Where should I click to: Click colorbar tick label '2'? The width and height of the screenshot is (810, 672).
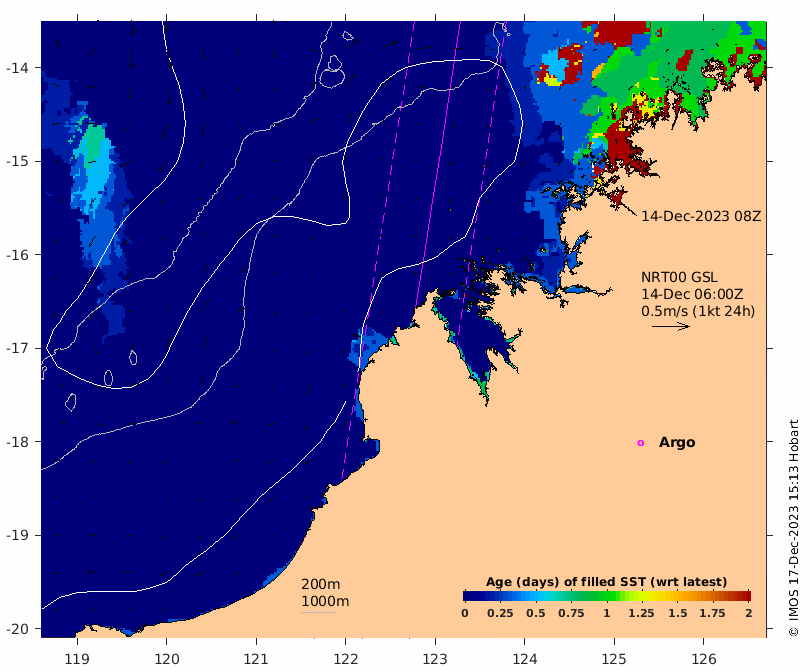[749, 613]
